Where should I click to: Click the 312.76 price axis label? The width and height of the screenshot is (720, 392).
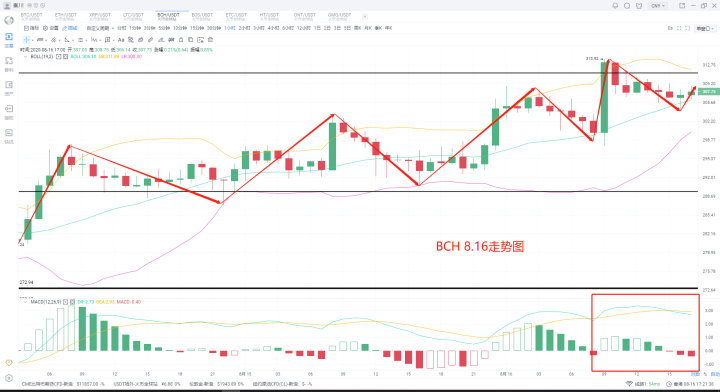coord(709,65)
